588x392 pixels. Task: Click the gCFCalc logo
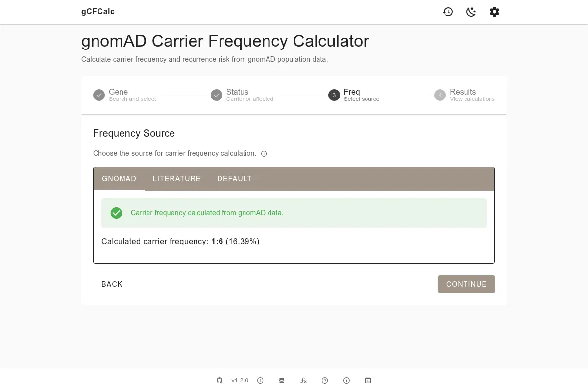pyautogui.click(x=98, y=11)
